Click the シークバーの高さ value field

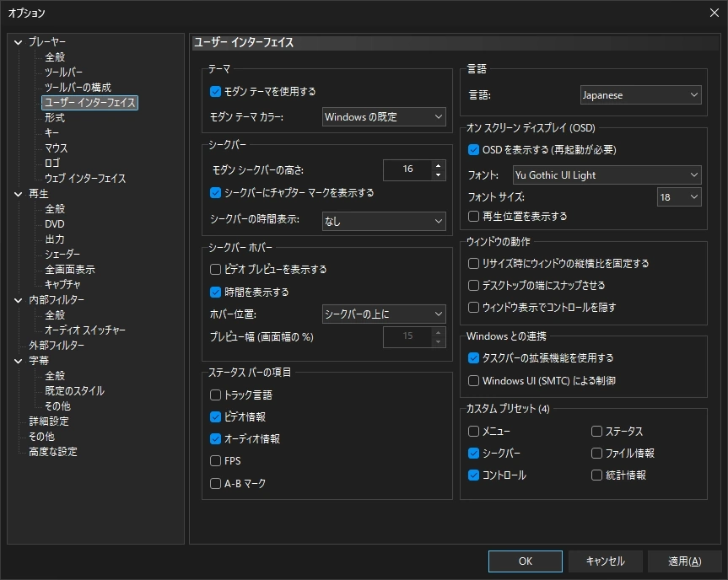coord(407,169)
